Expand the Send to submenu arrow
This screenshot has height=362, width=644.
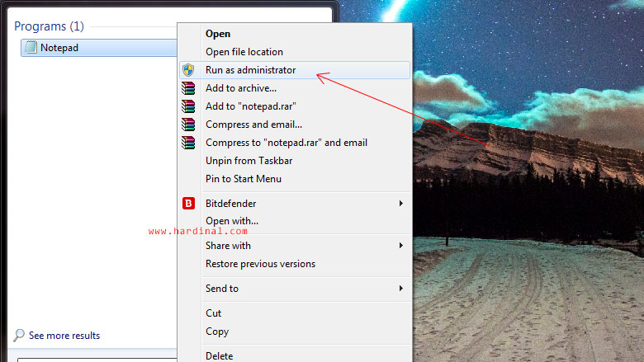[401, 289]
